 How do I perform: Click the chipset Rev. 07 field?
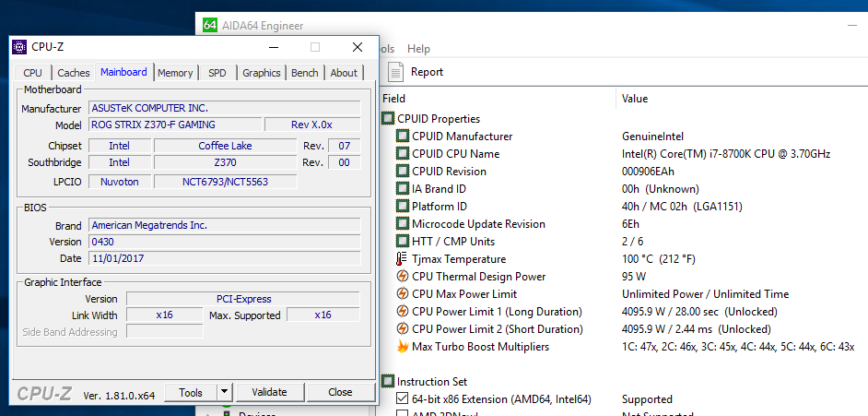tap(345, 146)
